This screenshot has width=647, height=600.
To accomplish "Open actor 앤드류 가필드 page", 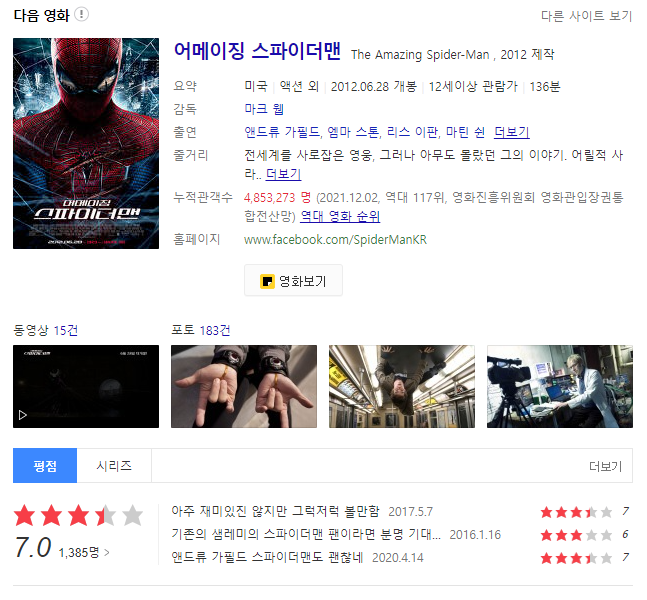I will [x=282, y=132].
